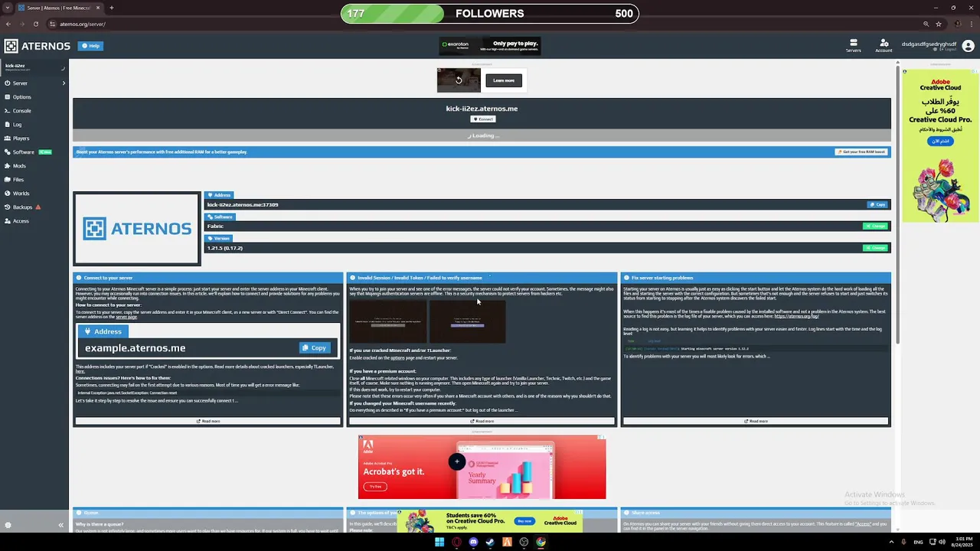The image size is (980, 551).
Task: Change the 1.21.5 version
Action: pyautogui.click(x=875, y=248)
